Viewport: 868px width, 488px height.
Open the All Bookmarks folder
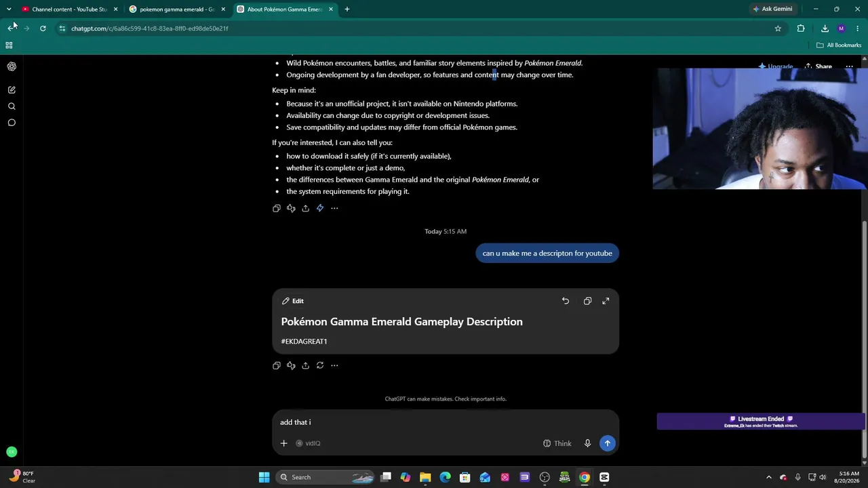(839, 45)
